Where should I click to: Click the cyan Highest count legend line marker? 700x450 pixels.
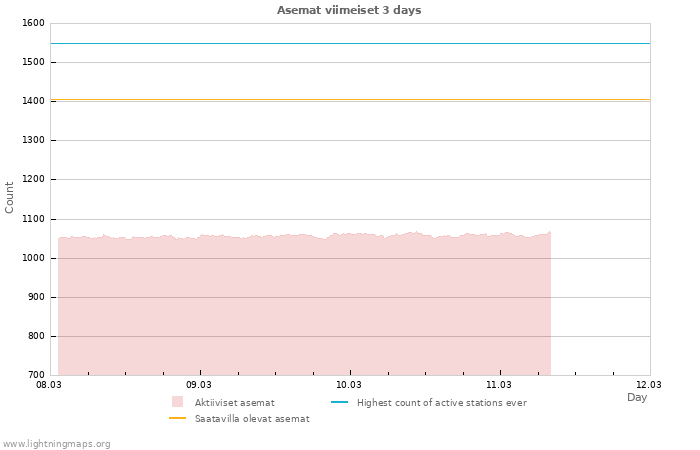tap(339, 402)
